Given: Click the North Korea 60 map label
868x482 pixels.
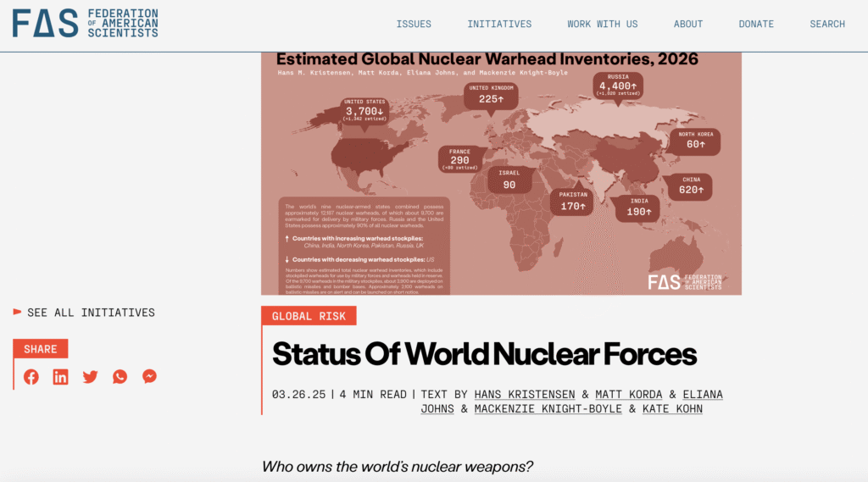Looking at the screenshot, I should (x=696, y=141).
